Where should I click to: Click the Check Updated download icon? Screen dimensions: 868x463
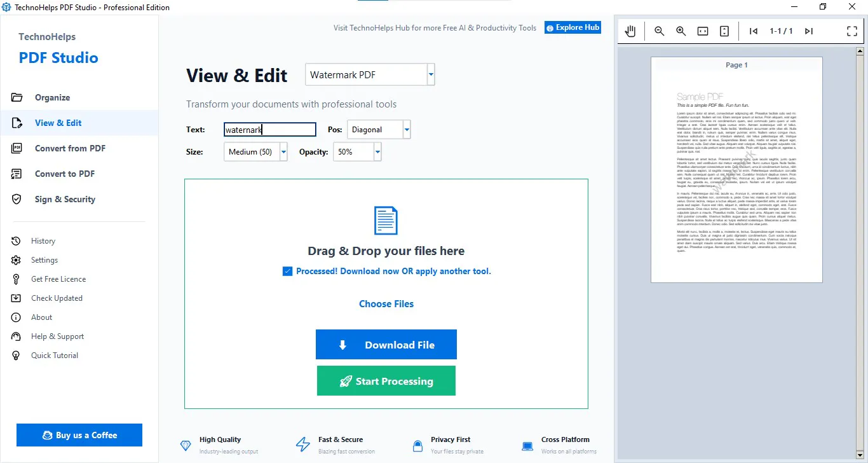click(x=17, y=298)
